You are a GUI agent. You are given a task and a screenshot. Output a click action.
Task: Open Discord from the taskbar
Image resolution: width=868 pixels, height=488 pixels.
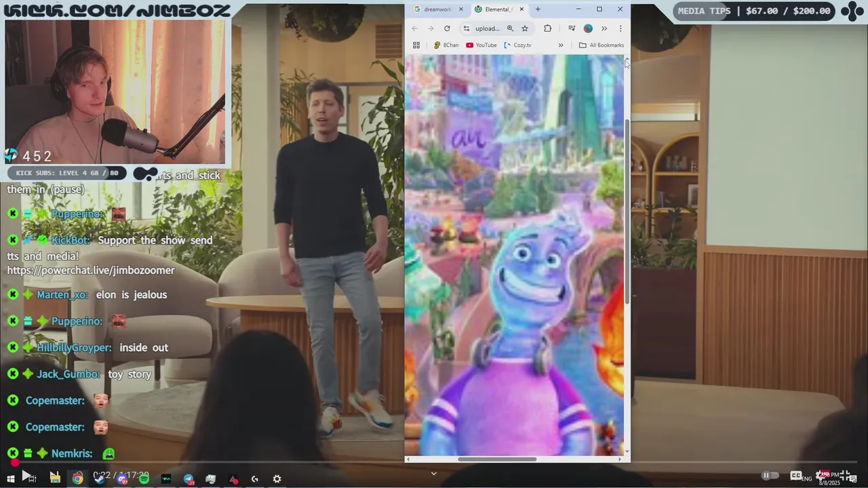pyautogui.click(x=122, y=479)
